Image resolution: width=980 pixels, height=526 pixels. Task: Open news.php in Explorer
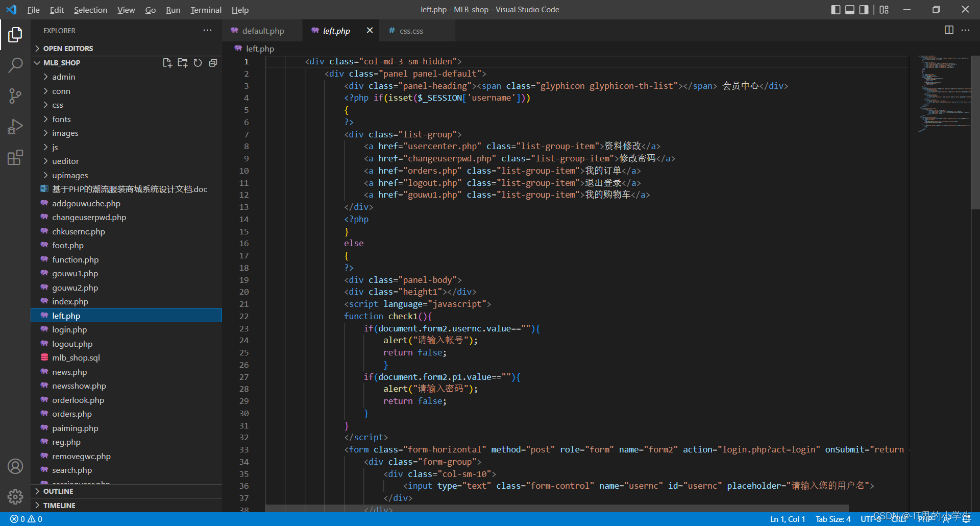pos(127,372)
